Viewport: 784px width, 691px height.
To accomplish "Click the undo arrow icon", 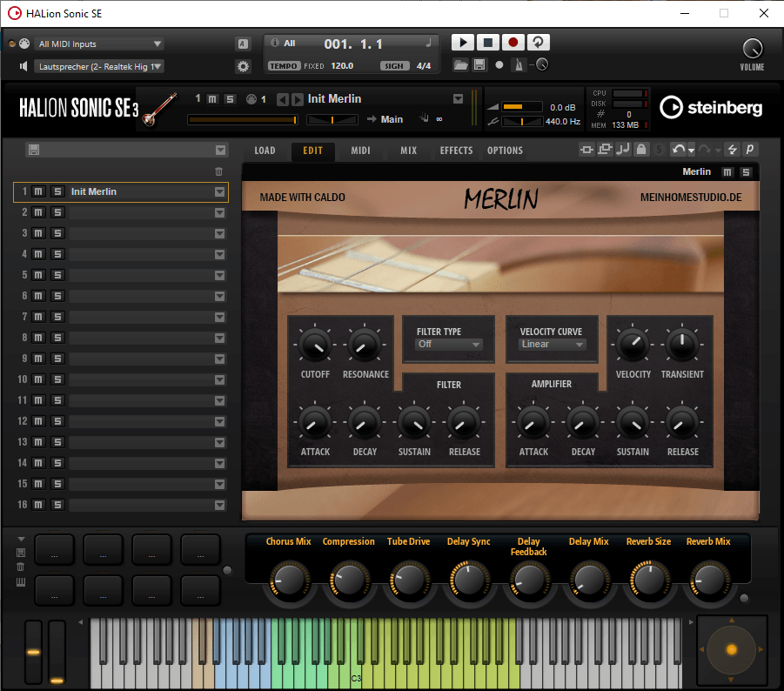I will click(x=678, y=150).
